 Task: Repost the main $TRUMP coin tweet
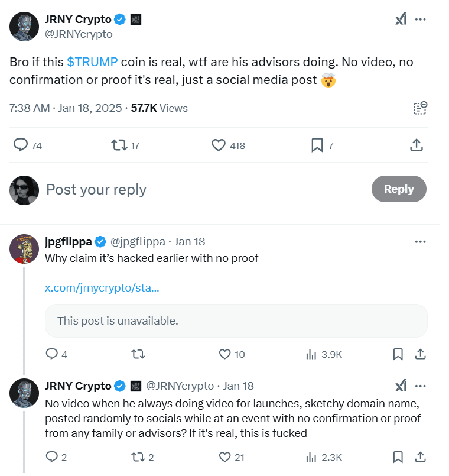pyautogui.click(x=119, y=145)
